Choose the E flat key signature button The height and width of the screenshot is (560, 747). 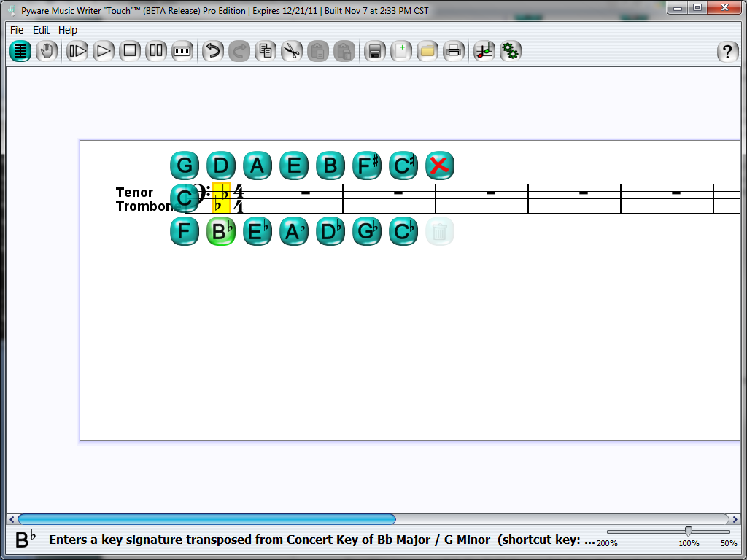coord(258,232)
